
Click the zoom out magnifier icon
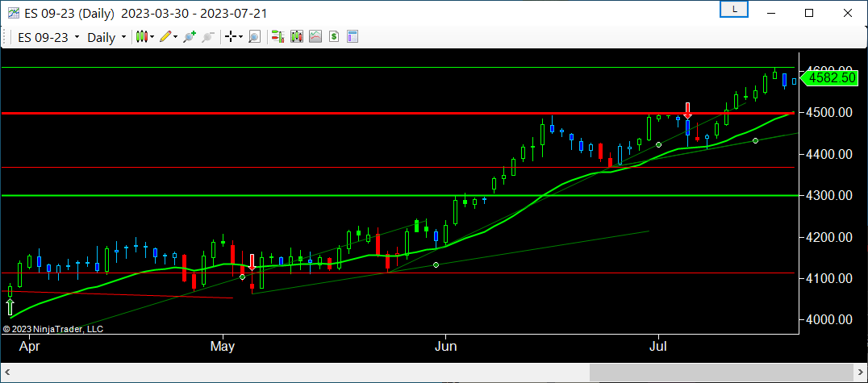(x=208, y=37)
